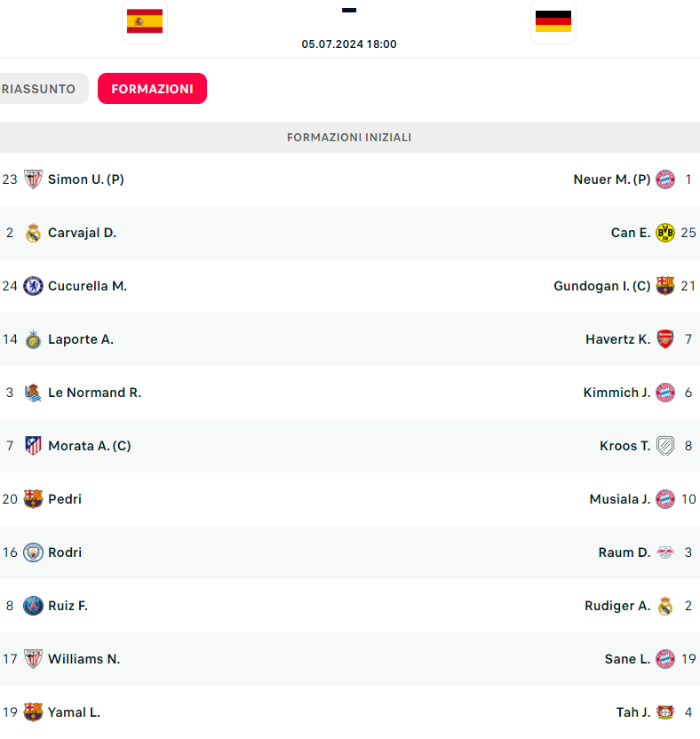This screenshot has width=700, height=739.
Task: Click the Borussia Dortmund crest beside Can
Action: click(665, 233)
